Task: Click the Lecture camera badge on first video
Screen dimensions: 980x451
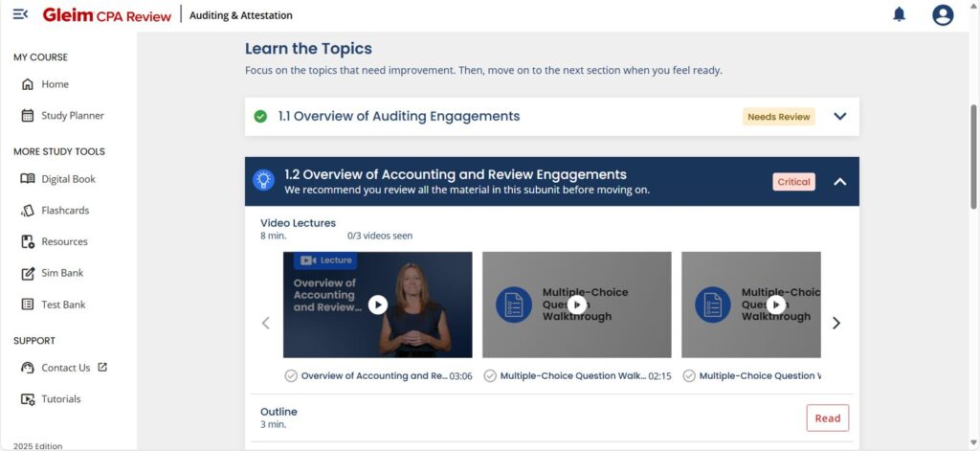Action: pos(324,260)
